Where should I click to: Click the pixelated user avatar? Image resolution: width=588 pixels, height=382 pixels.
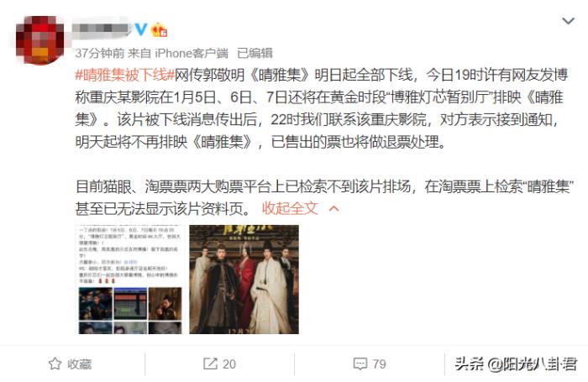(x=39, y=39)
